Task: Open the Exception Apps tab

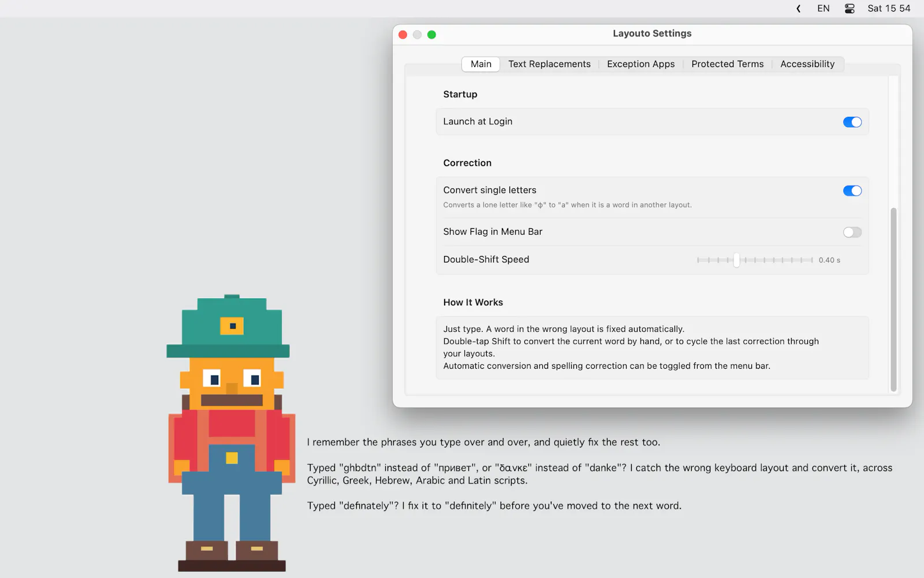Action: (640, 64)
